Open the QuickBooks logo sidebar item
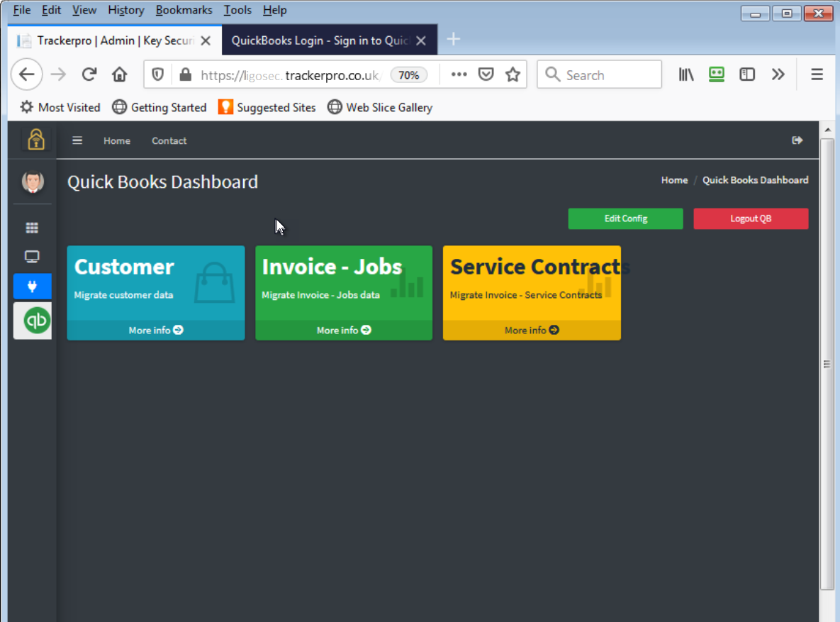The height and width of the screenshot is (622, 840). click(x=33, y=321)
